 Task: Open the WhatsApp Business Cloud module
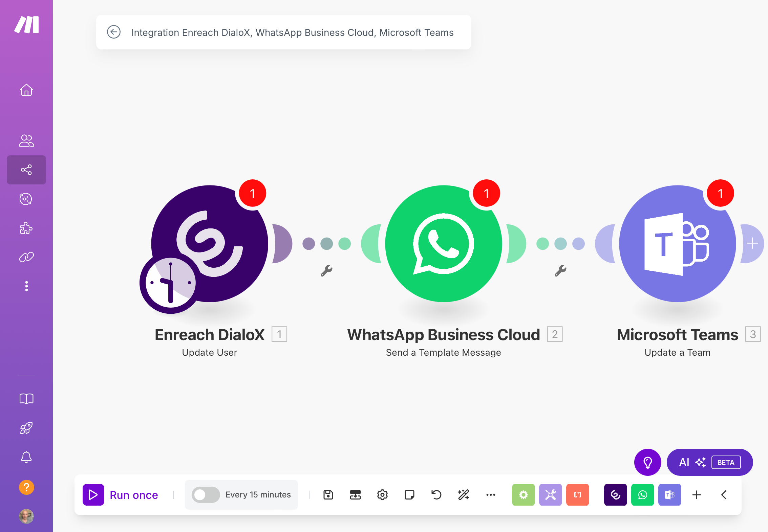(x=443, y=244)
